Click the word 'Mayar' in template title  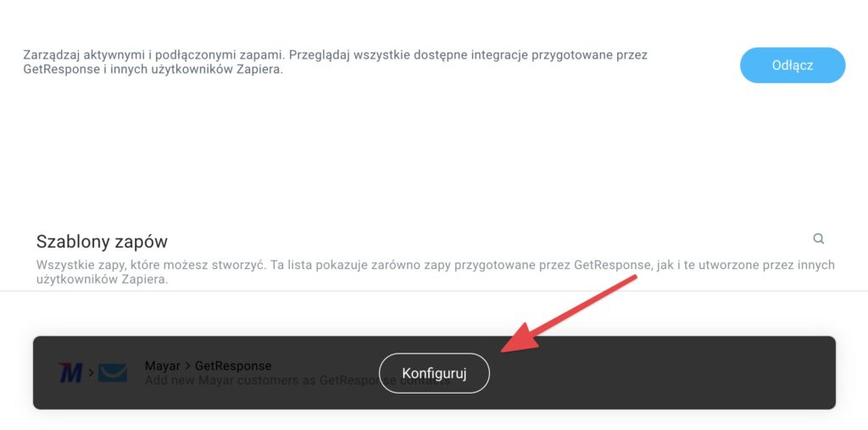(163, 366)
